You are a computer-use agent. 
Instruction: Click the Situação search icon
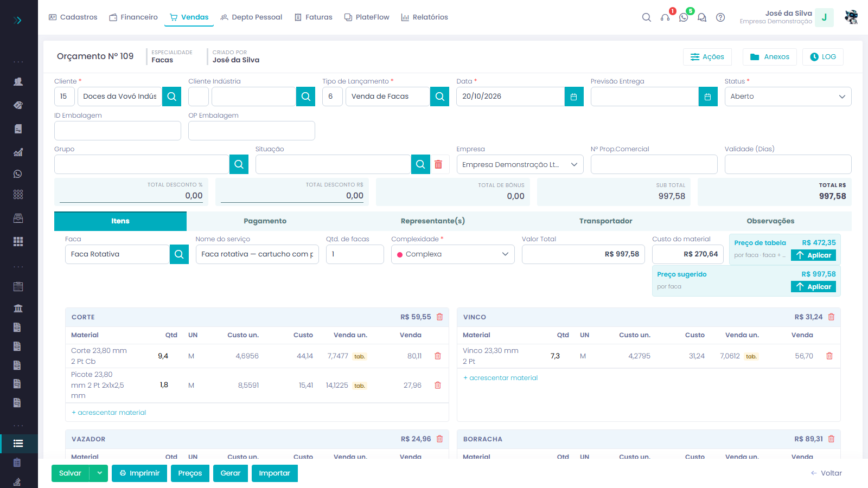click(x=420, y=164)
